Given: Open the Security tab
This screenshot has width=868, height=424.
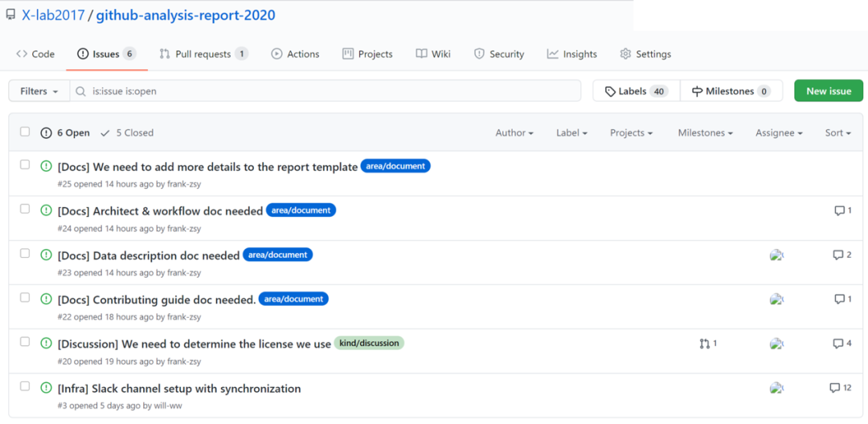Looking at the screenshot, I should click(x=499, y=54).
